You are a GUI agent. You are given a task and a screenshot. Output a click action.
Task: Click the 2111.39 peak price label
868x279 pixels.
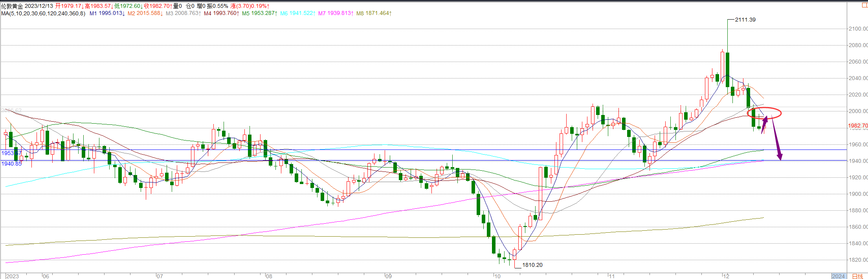(x=745, y=20)
